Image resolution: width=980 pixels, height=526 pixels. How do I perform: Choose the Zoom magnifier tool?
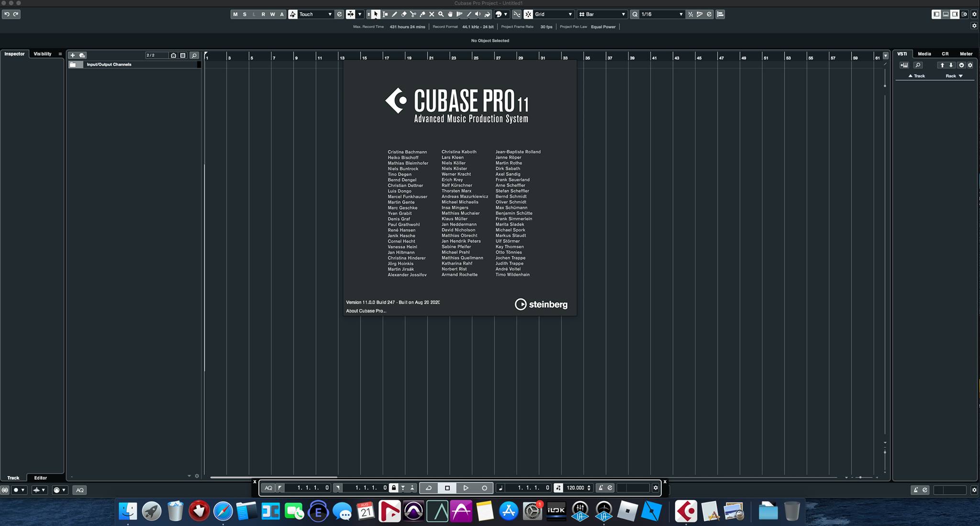(441, 14)
